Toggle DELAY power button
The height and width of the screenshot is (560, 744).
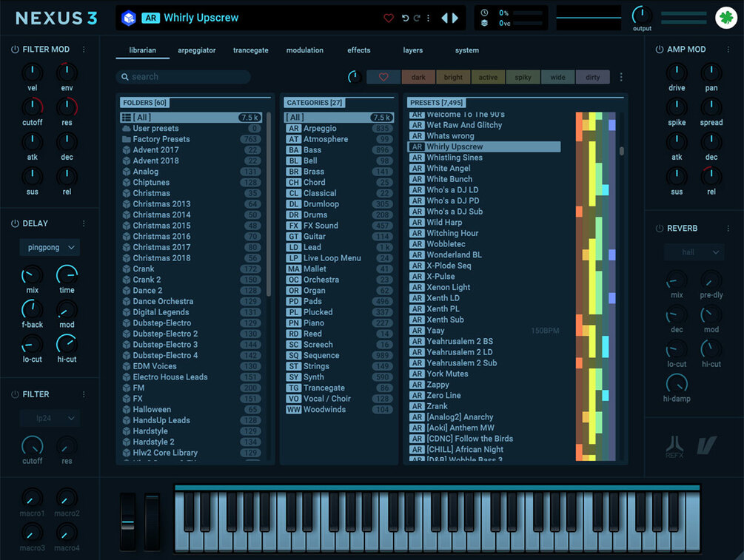(15, 223)
